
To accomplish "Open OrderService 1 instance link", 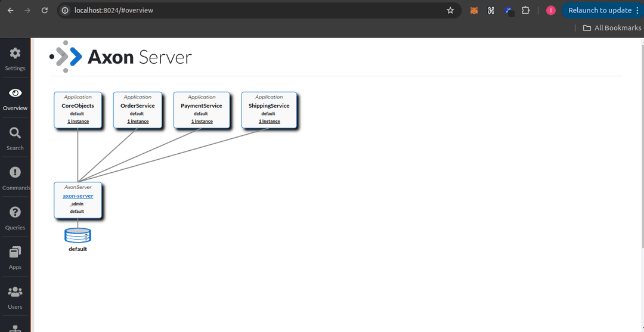I will pos(137,122).
